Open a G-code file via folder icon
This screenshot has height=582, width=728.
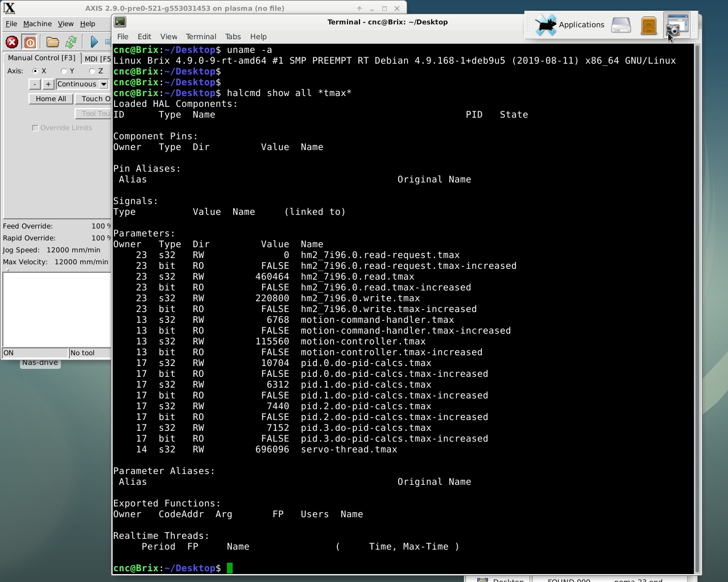pyautogui.click(x=53, y=42)
